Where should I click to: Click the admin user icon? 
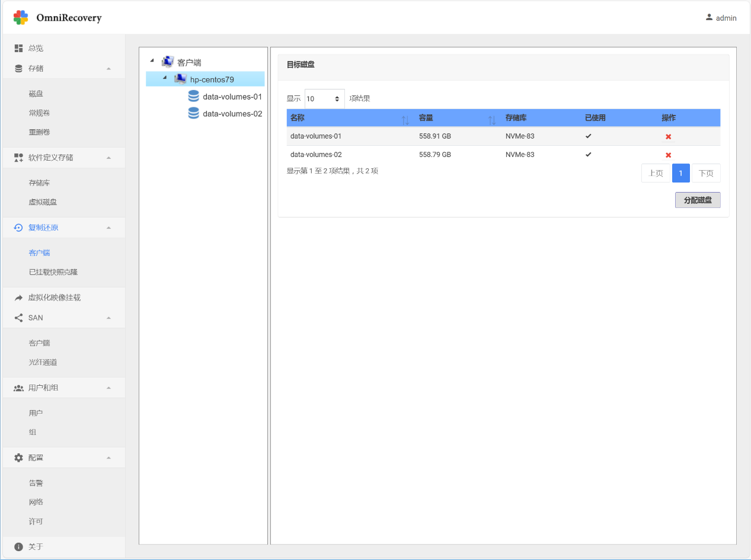[x=709, y=18]
